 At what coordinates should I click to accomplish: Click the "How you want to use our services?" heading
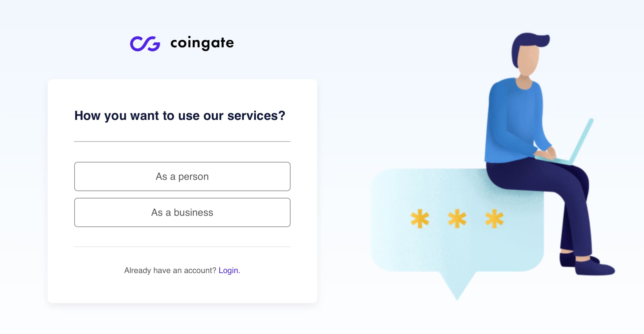[180, 116]
